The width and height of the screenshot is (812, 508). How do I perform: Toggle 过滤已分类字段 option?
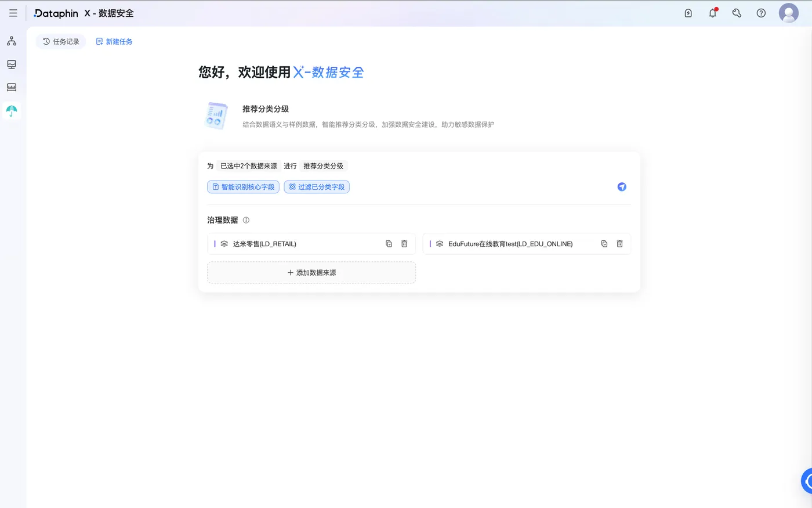point(317,187)
